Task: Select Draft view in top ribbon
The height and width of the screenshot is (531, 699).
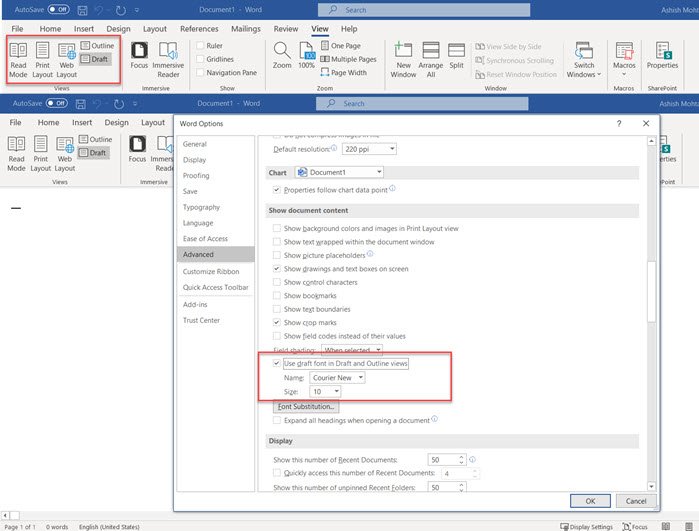Action: [95, 59]
